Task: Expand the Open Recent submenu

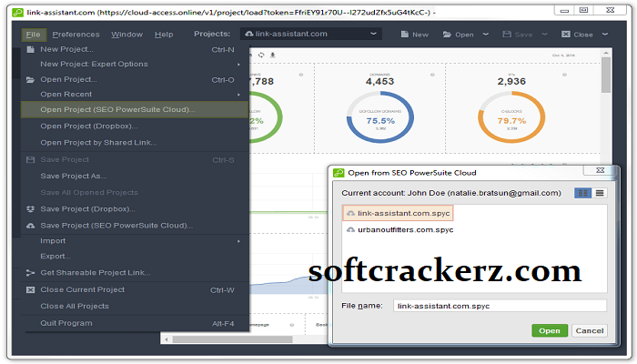Action: click(x=238, y=95)
